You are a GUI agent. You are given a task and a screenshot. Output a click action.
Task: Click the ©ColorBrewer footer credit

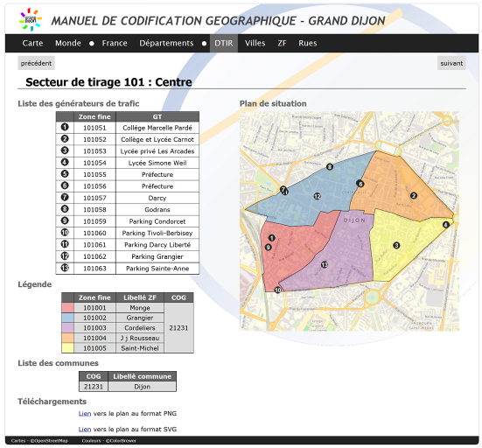121,441
